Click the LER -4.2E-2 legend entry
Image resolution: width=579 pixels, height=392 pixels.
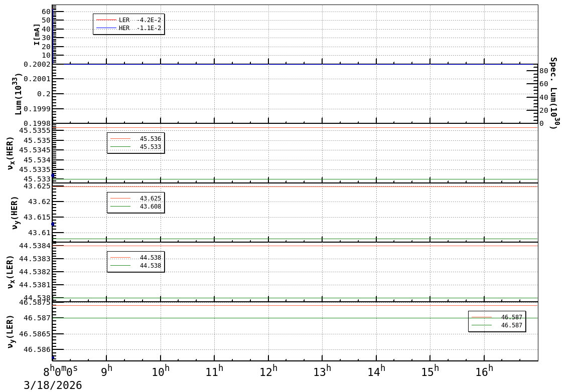coord(129,20)
